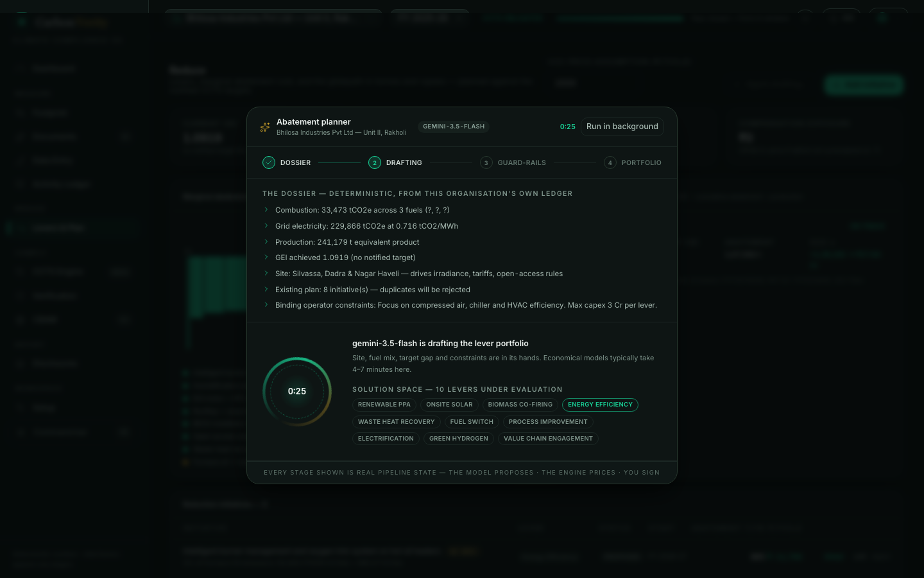This screenshot has height=578, width=924.
Task: Click 'Existing plan: 8 initiative(s)' text
Action: point(373,290)
